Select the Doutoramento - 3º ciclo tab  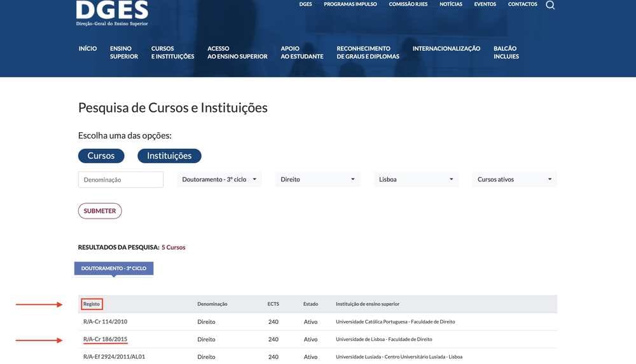tap(114, 269)
